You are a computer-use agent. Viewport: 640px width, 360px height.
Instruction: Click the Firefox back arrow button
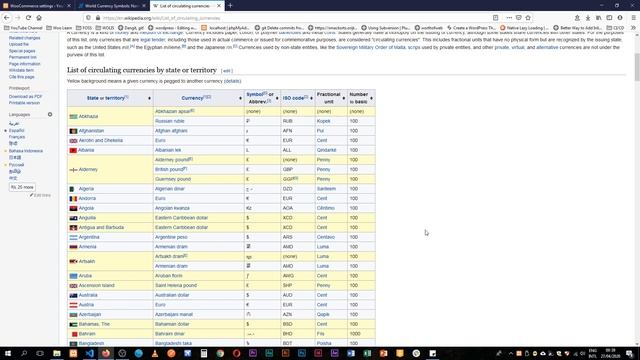7,18
